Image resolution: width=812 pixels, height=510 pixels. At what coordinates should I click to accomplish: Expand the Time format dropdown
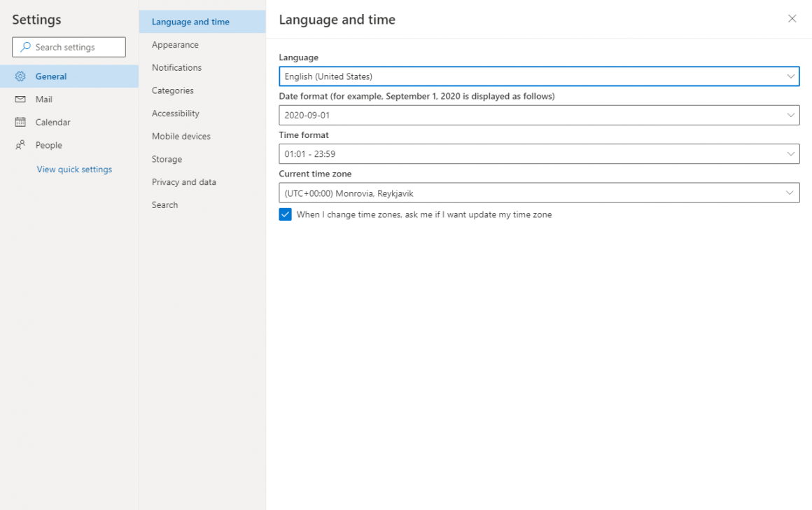point(539,154)
